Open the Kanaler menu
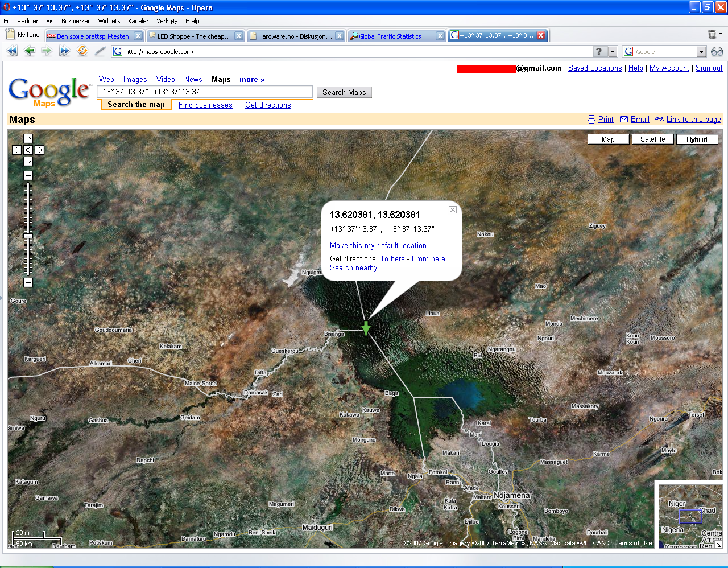The height and width of the screenshot is (568, 728). tap(138, 21)
